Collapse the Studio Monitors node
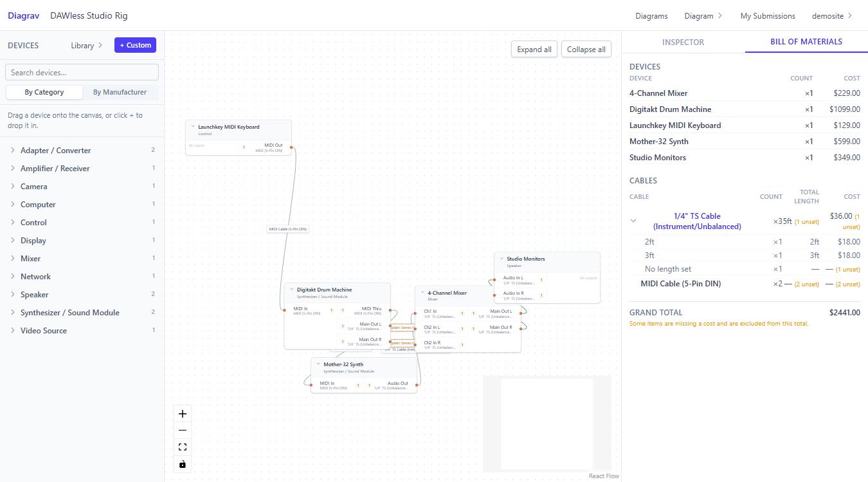868x482 pixels. coord(501,259)
